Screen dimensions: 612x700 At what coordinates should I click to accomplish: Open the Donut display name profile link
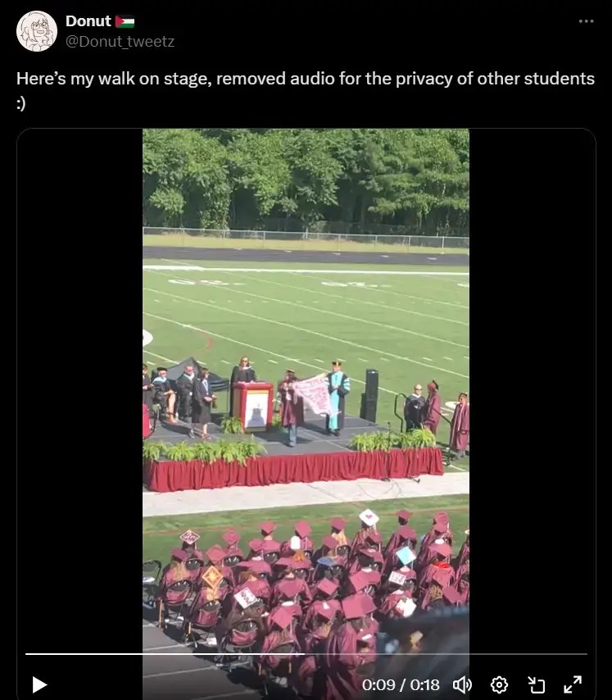(88, 21)
